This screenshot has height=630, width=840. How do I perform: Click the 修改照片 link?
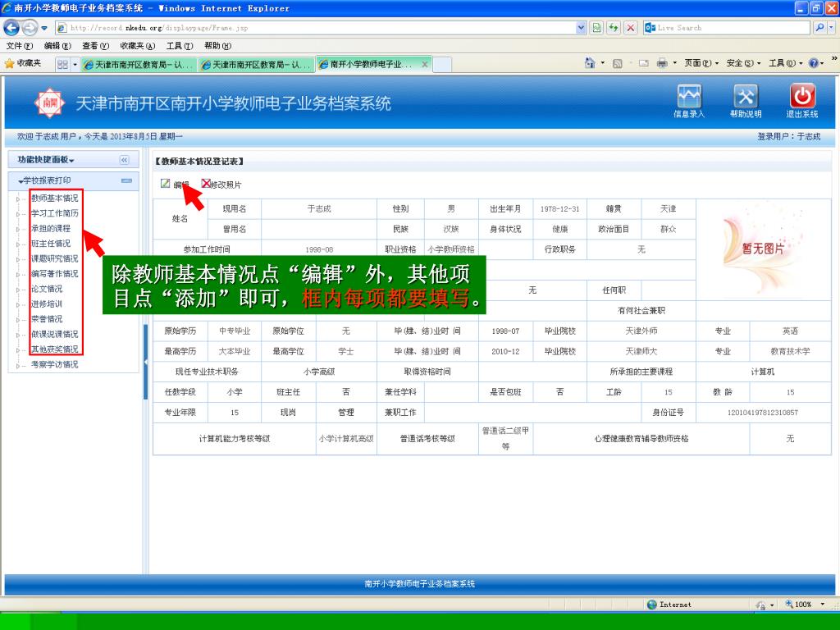pos(226,185)
